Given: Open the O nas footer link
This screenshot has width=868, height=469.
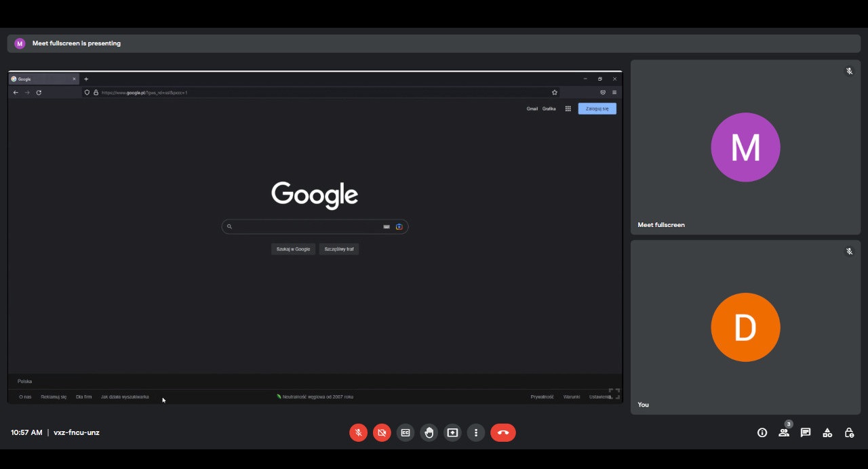Looking at the screenshot, I should (x=25, y=396).
